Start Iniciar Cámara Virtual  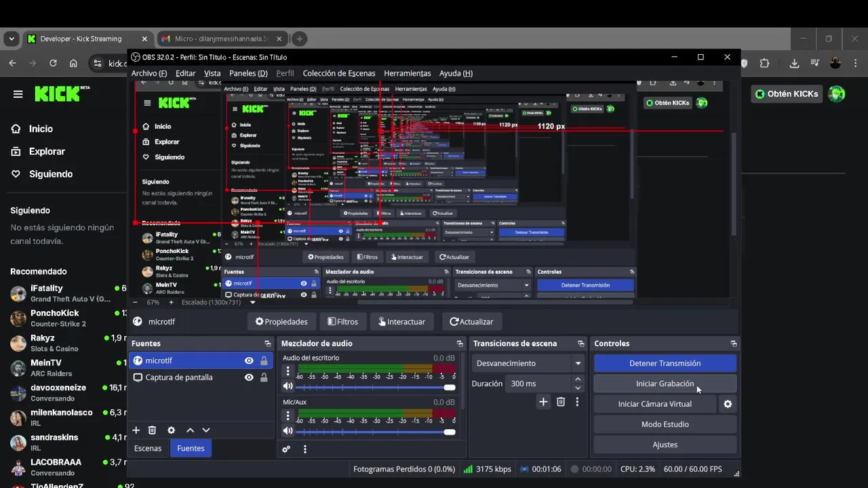[655, 404]
